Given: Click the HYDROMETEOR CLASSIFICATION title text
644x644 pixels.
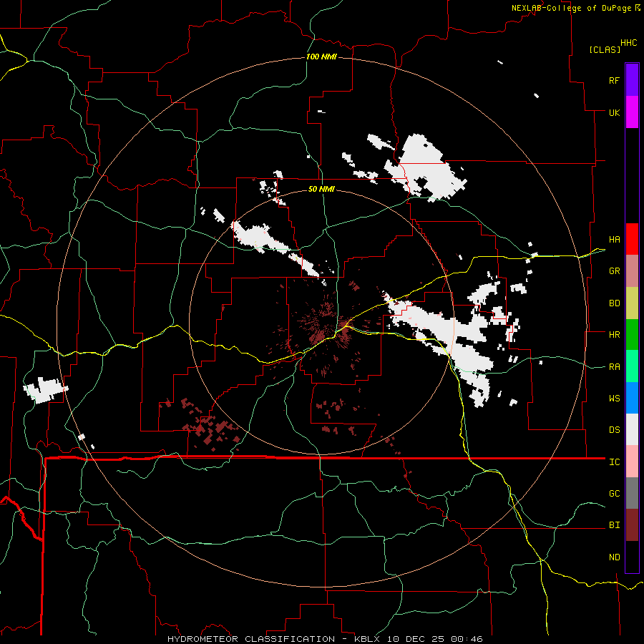Looking at the screenshot, I should pos(251,639).
